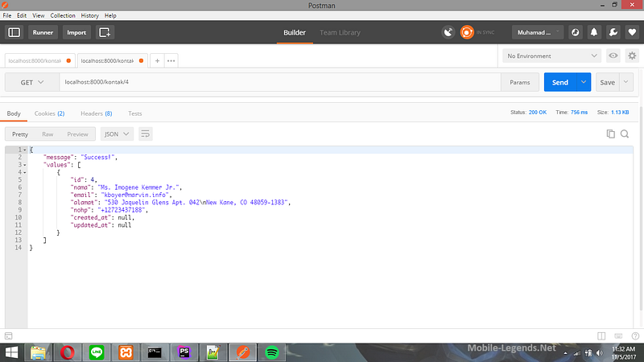
Task: Open Windows Start menu
Action: coord(11,352)
